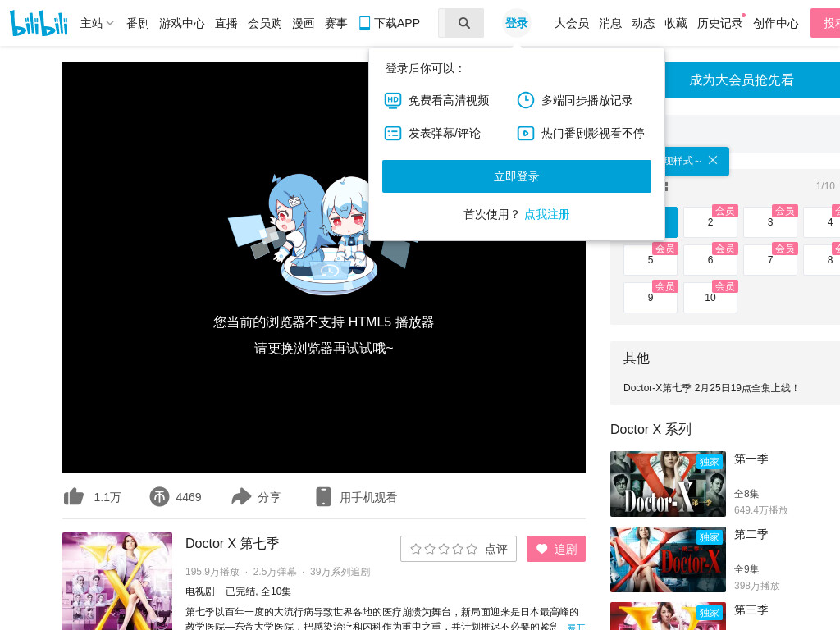Image resolution: width=840 pixels, height=630 pixels.
Task: Select episode 7
Action: pos(769,260)
